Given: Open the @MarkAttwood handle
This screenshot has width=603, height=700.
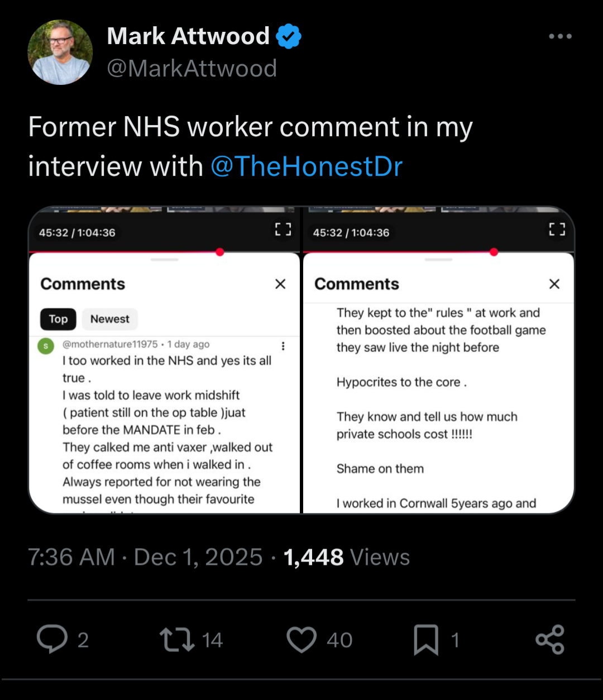Looking at the screenshot, I should coord(192,69).
